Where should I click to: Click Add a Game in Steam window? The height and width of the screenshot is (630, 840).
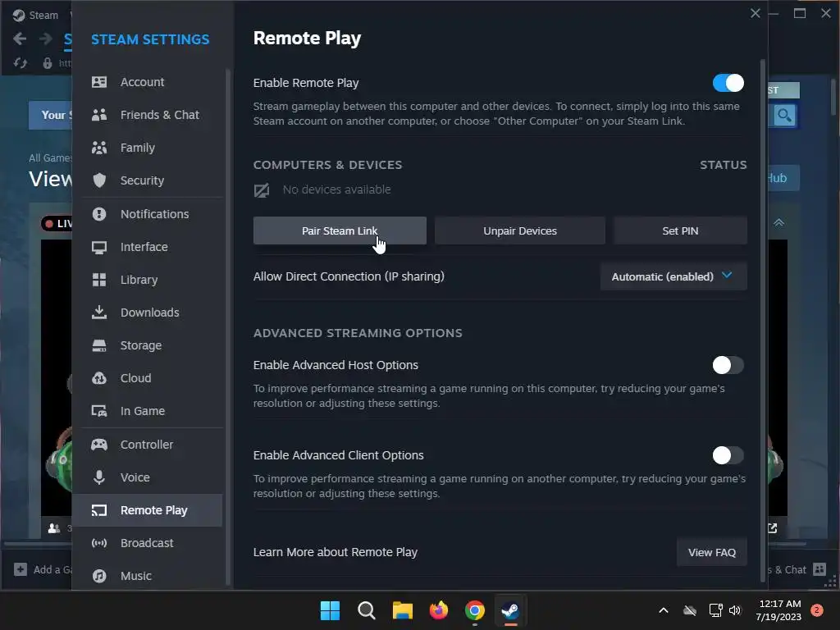(x=44, y=569)
